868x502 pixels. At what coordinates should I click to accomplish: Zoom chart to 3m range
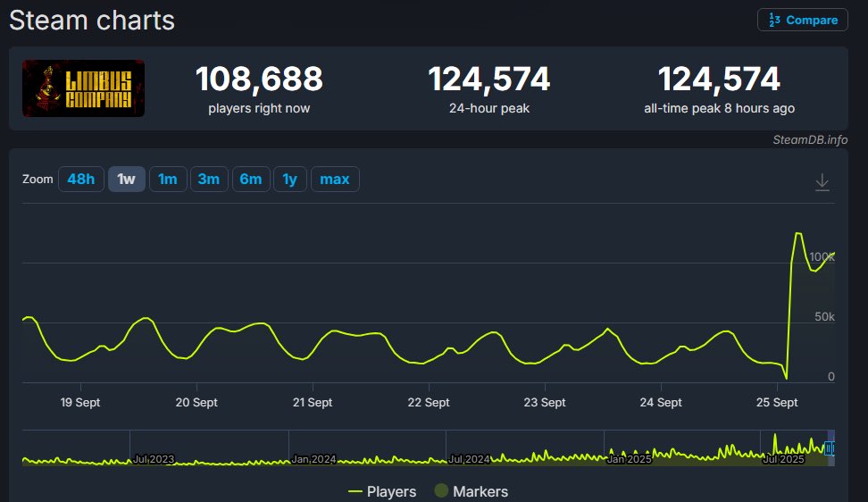pyautogui.click(x=208, y=180)
